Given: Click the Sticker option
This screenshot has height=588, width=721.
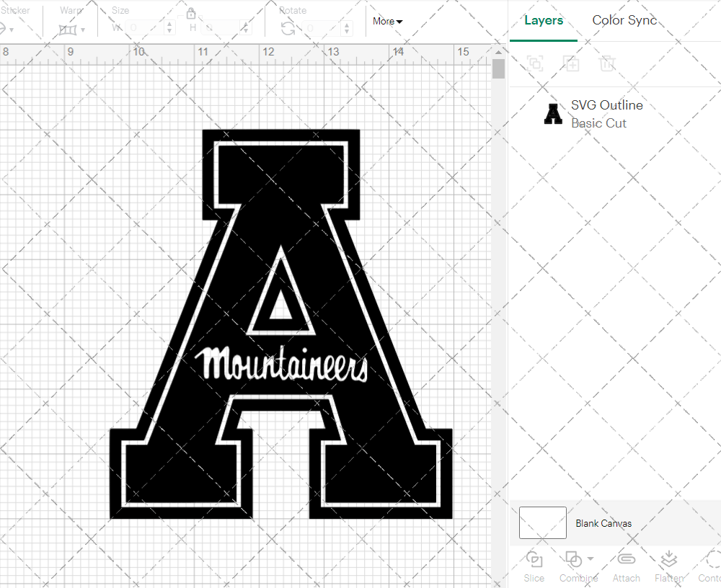Looking at the screenshot, I should click(x=16, y=10).
